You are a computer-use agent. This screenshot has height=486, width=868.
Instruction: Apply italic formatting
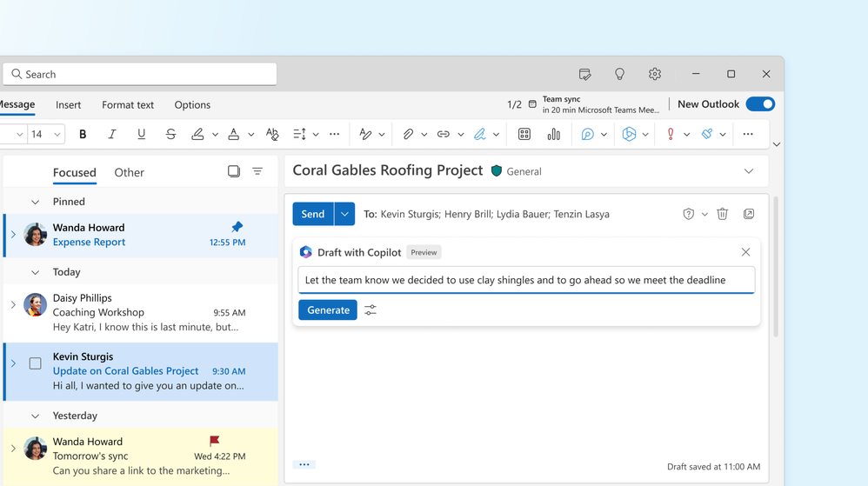coord(112,134)
